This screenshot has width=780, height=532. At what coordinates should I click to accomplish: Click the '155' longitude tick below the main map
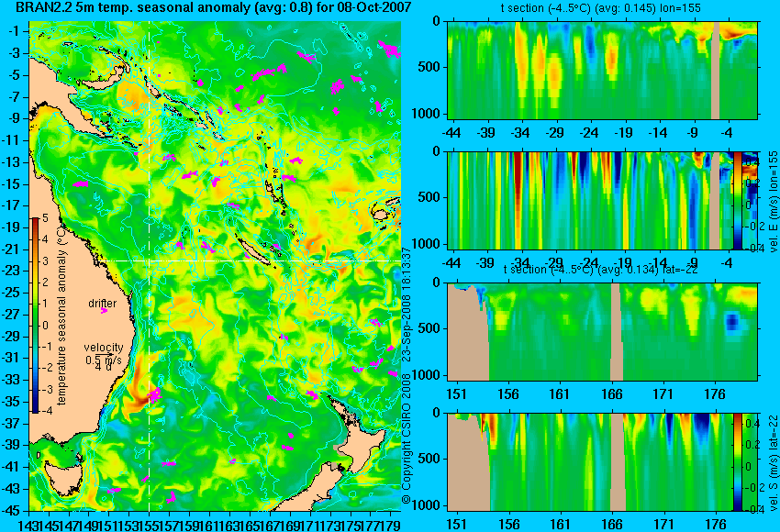pos(150,525)
